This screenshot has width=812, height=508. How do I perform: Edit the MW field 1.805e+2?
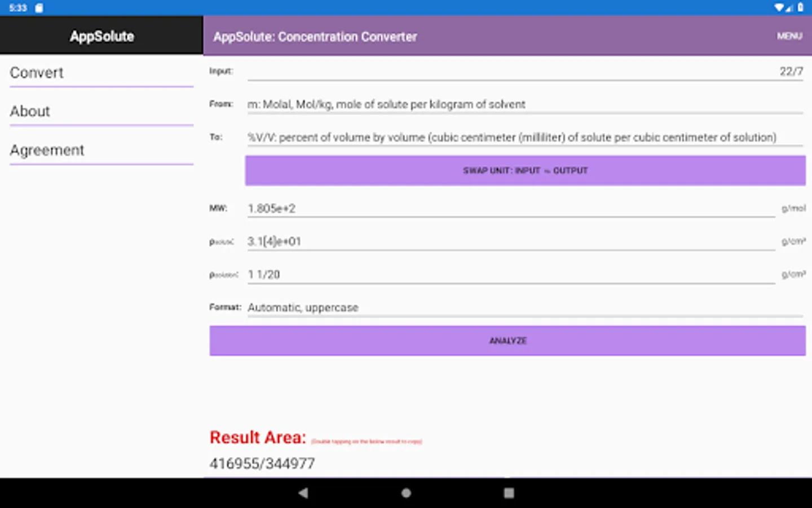click(511, 208)
